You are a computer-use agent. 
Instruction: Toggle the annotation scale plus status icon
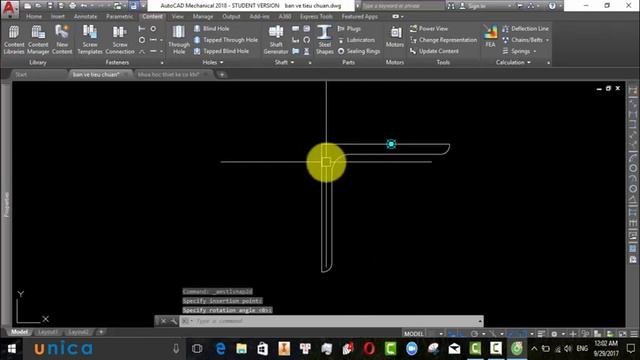[573, 334]
